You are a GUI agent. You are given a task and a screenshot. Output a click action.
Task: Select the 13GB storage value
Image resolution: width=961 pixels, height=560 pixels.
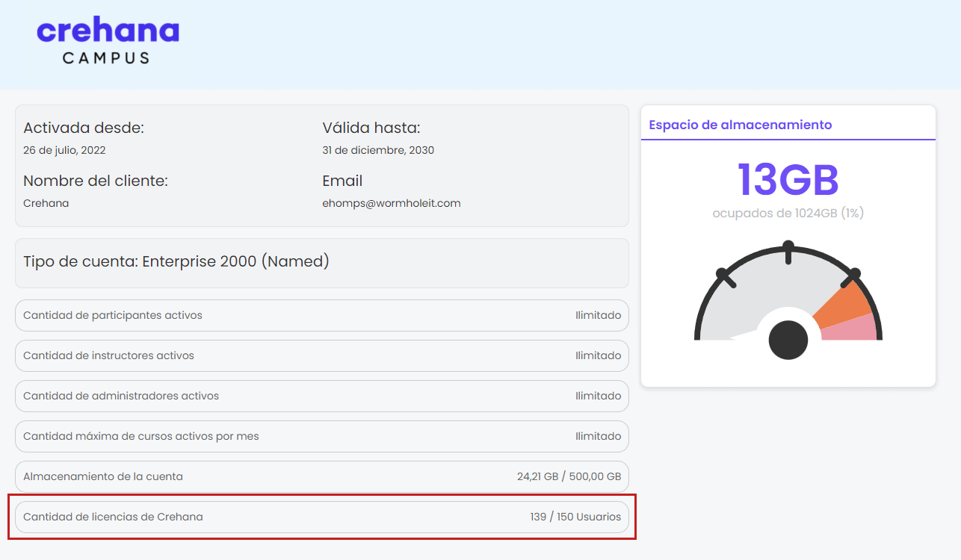tap(788, 179)
